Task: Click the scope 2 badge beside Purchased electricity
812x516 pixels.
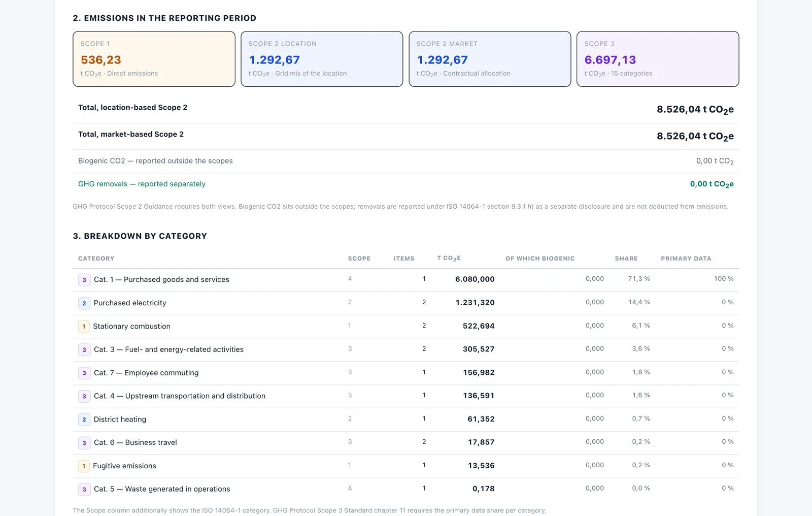Action: [84, 303]
